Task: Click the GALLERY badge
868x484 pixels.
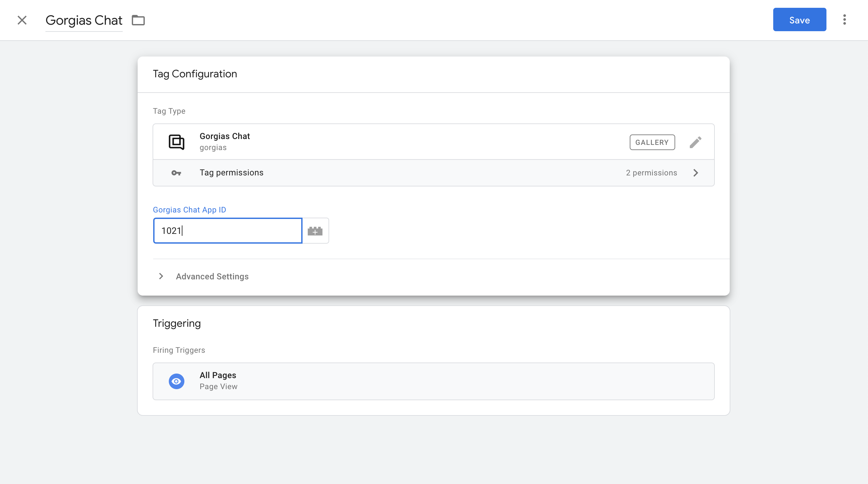Action: [x=652, y=142]
